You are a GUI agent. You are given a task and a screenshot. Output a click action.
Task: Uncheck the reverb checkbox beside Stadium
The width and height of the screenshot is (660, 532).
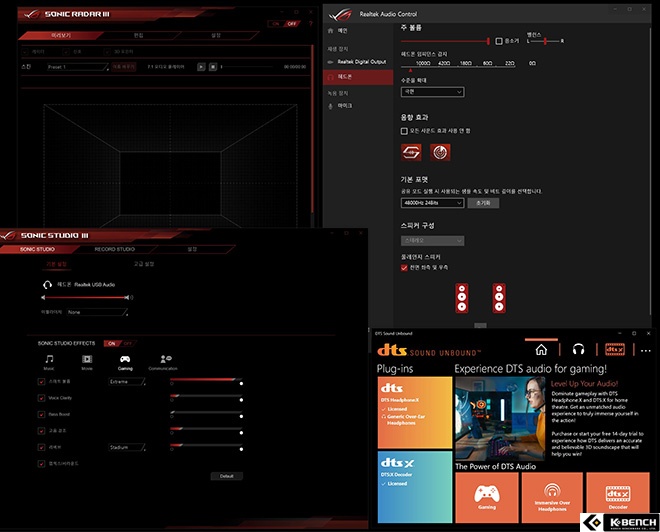(41, 447)
